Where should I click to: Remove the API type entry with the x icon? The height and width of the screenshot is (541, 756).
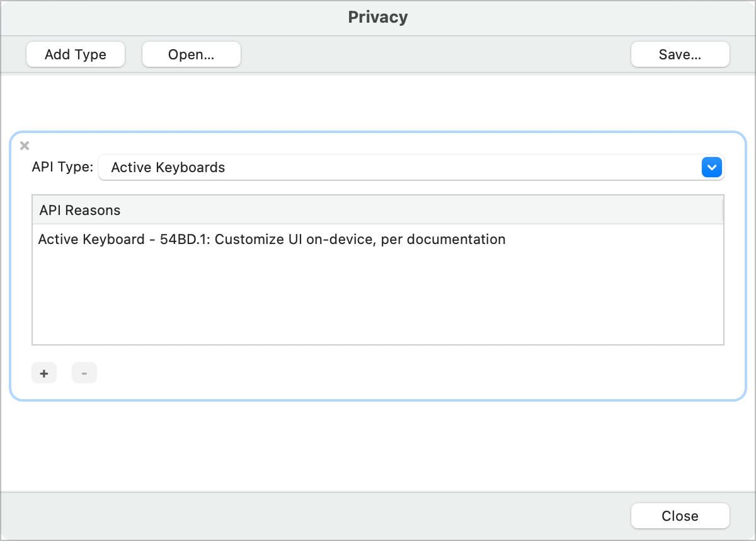(25, 146)
